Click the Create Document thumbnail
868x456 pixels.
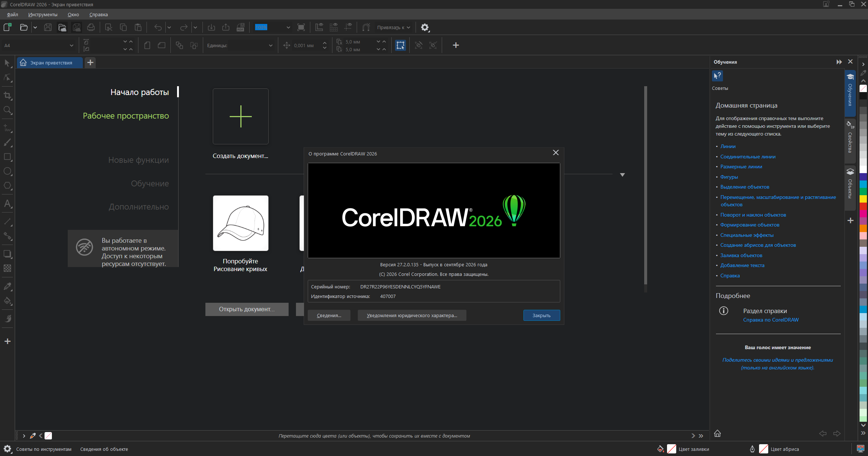click(x=241, y=116)
